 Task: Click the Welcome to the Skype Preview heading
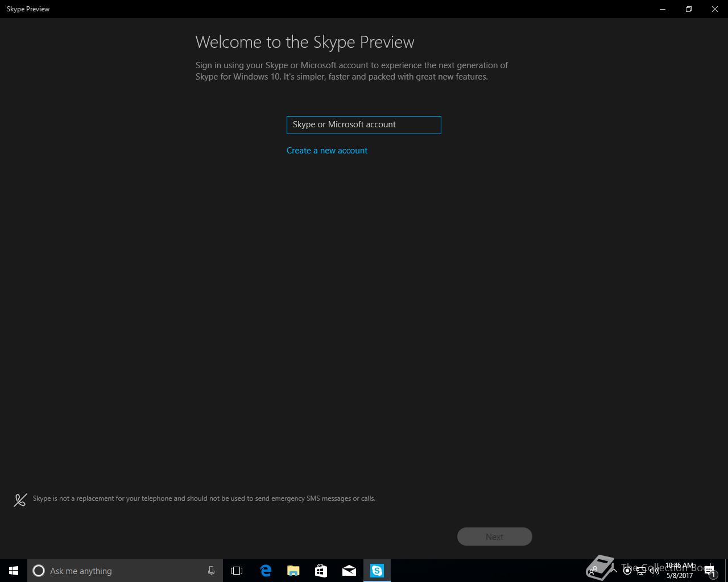pyautogui.click(x=305, y=42)
